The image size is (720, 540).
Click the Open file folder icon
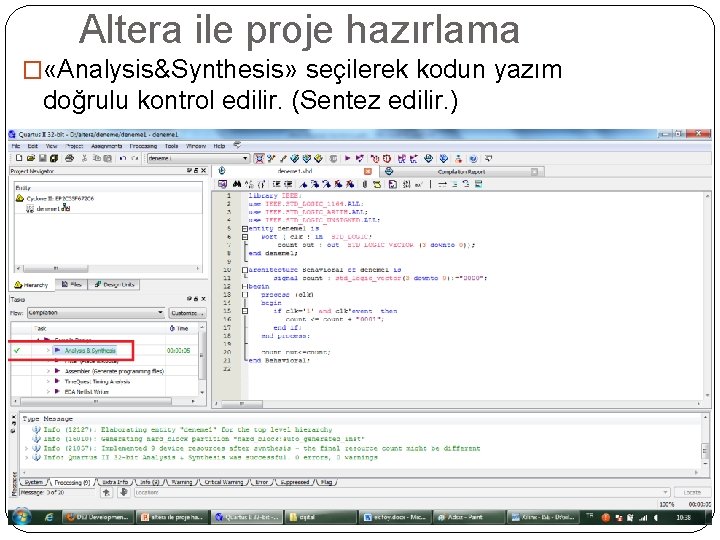pyautogui.click(x=31, y=158)
